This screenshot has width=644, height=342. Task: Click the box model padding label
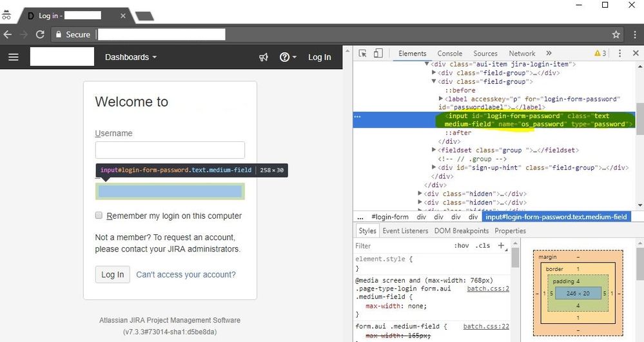[x=563, y=281]
